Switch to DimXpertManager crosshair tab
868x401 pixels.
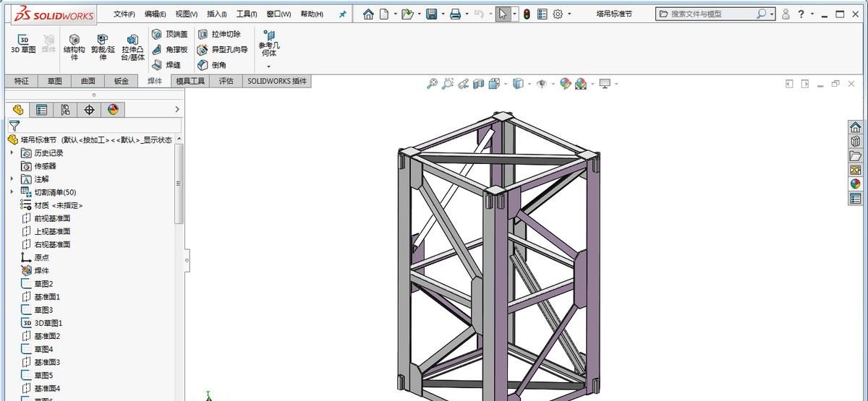click(x=89, y=110)
